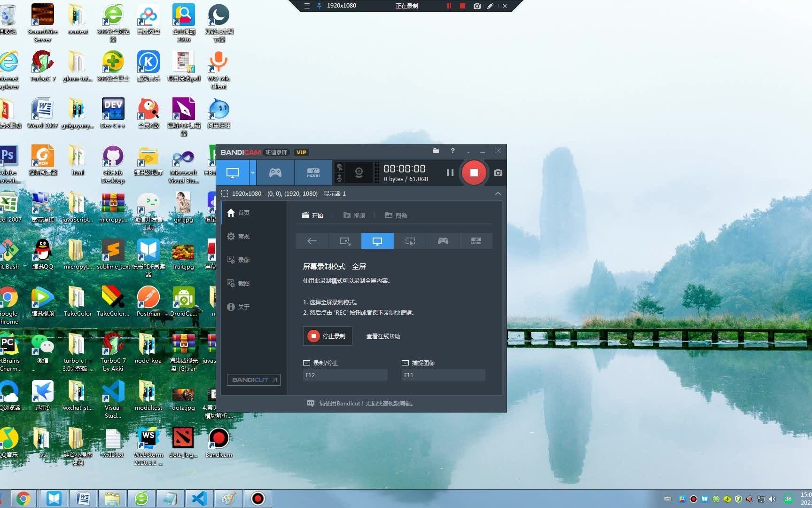Click the large red stop recording button
The image size is (812, 508).
[474, 173]
